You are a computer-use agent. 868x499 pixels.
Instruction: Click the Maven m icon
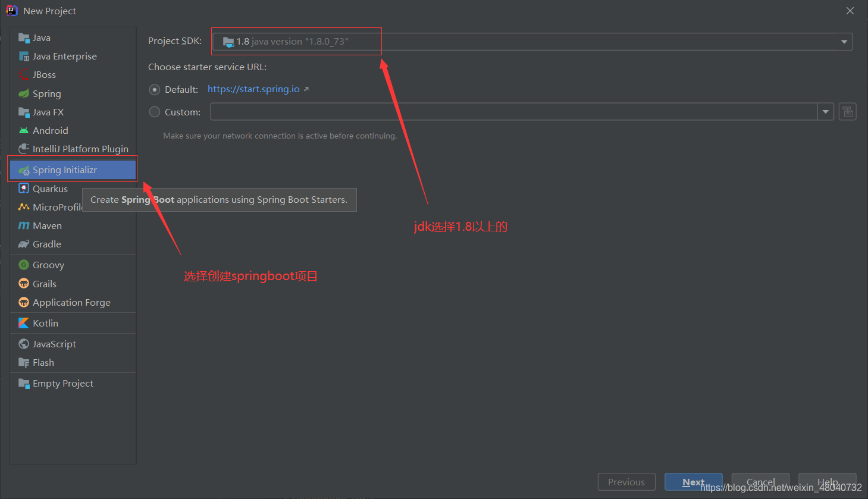[24, 225]
